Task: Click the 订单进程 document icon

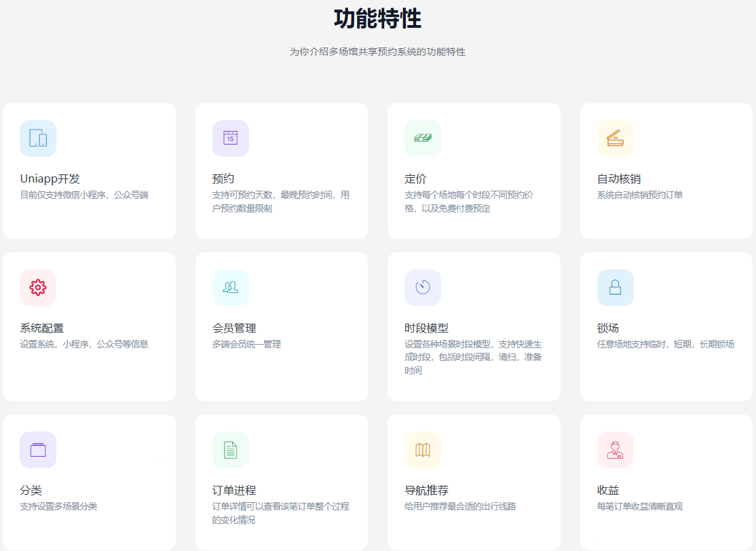Action: 230,450
